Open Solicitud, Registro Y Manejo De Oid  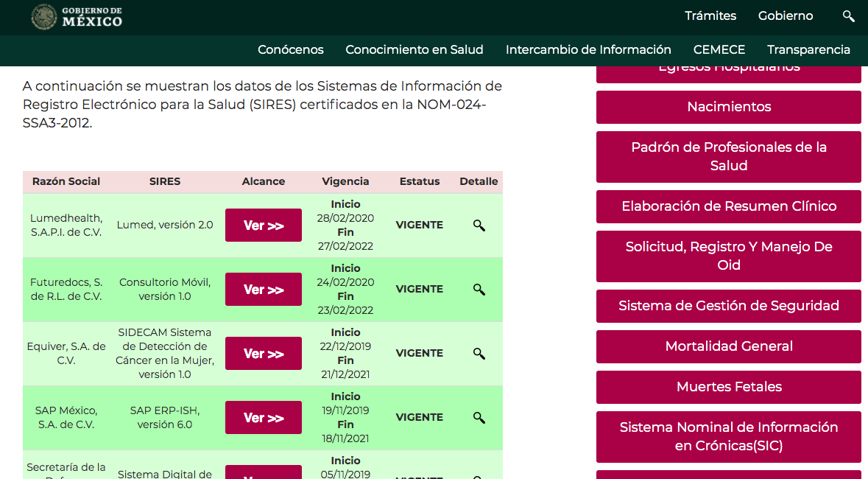[729, 256]
